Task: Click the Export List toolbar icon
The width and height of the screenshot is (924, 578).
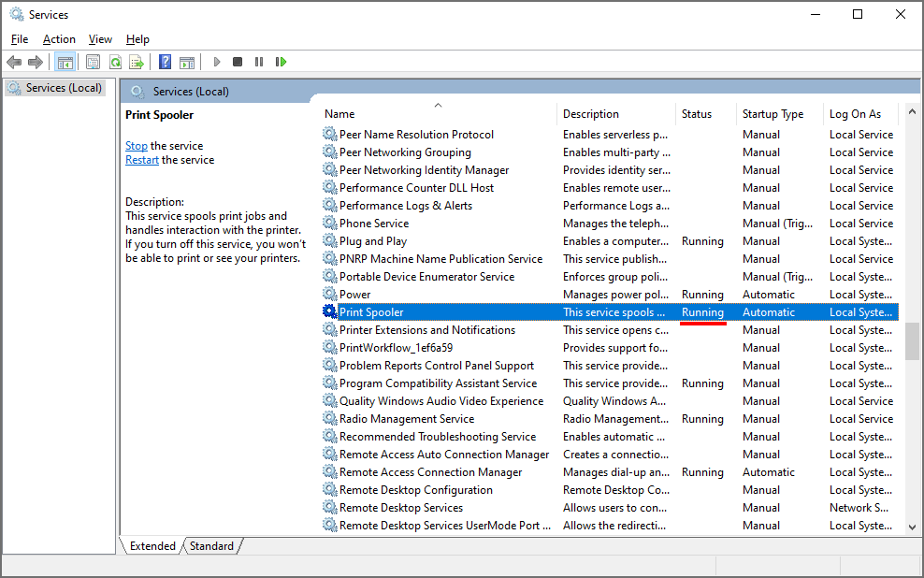Action: click(x=137, y=62)
